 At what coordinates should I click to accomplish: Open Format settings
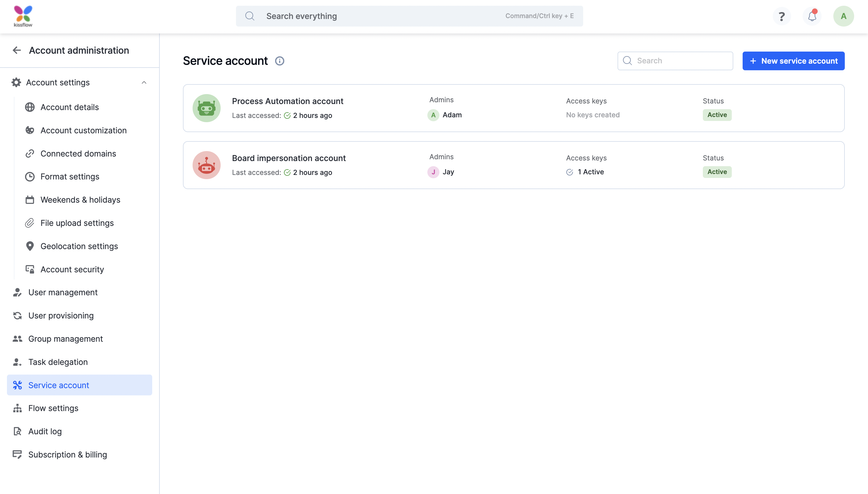click(70, 177)
